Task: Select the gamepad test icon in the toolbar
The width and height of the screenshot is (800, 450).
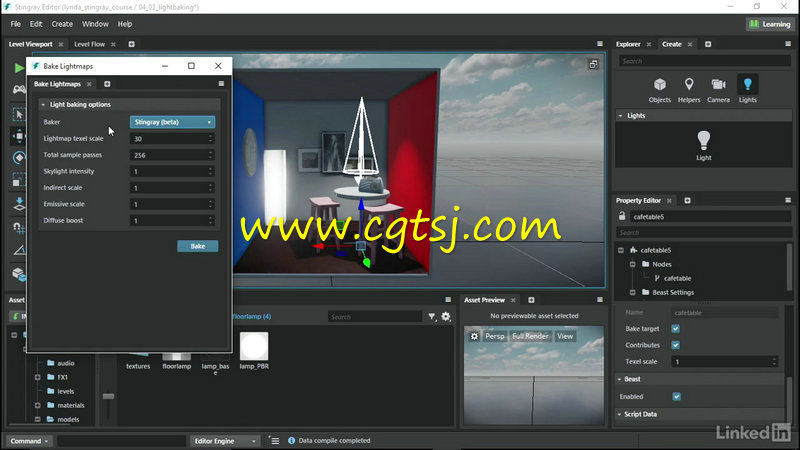Action: 19,89
